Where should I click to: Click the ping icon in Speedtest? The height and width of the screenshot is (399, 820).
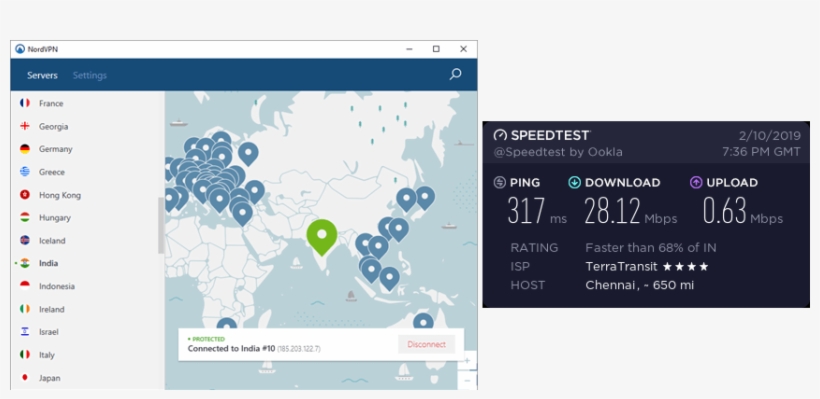[499, 183]
